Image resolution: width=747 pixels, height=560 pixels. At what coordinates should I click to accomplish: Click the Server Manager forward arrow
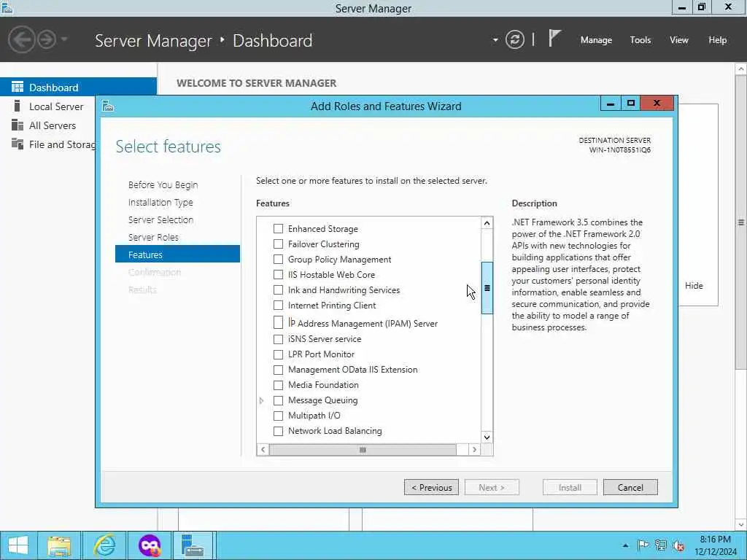point(47,39)
